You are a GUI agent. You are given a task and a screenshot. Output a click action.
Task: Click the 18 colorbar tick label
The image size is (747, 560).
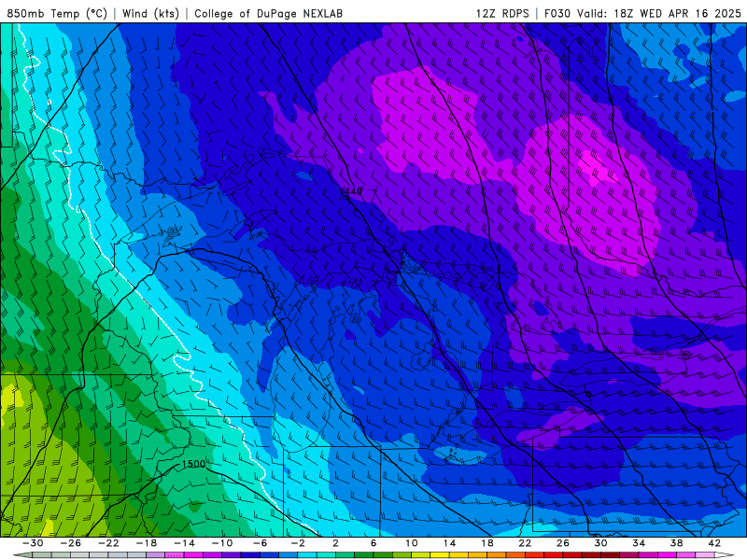487,543
